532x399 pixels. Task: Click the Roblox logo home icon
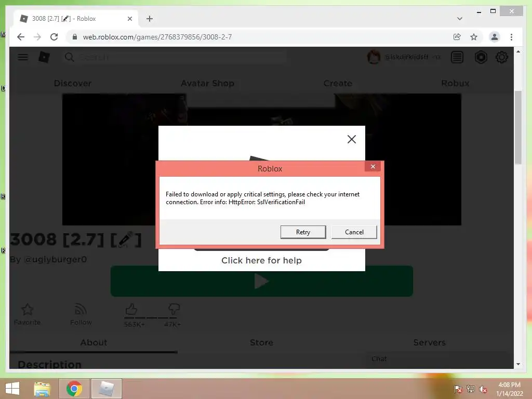pos(44,57)
